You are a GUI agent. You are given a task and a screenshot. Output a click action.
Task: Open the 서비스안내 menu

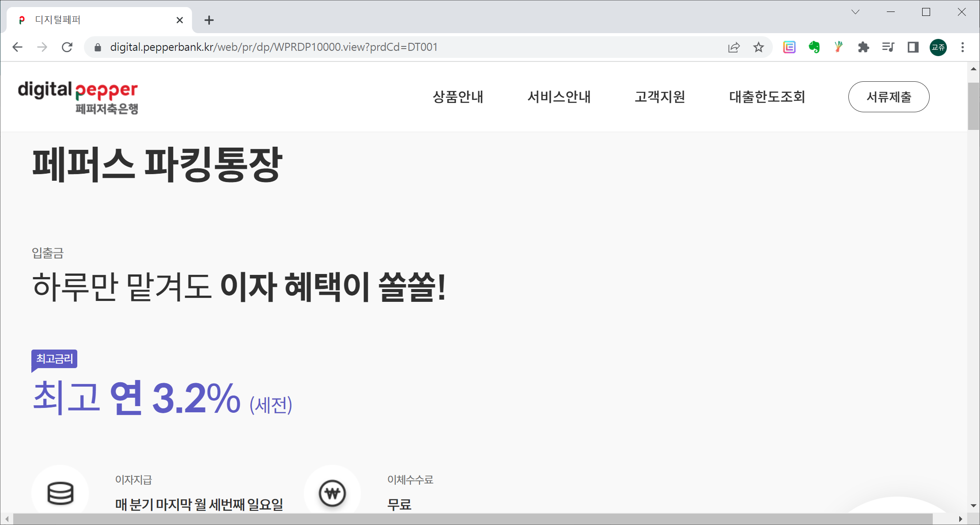point(559,97)
